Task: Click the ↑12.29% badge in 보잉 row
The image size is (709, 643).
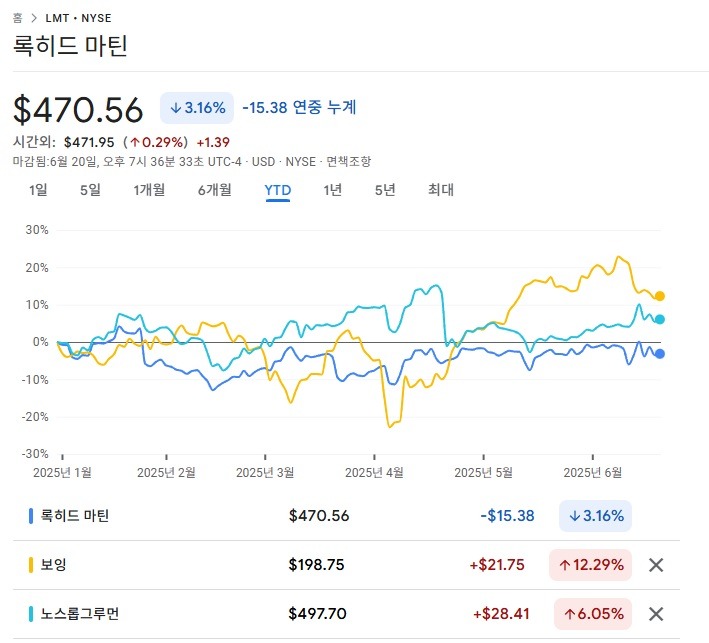Action: (x=590, y=565)
